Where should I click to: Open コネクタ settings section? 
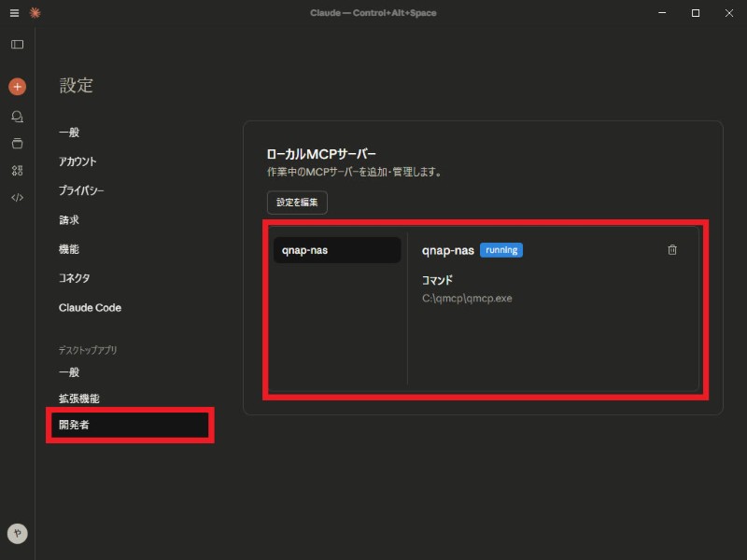pos(75,278)
